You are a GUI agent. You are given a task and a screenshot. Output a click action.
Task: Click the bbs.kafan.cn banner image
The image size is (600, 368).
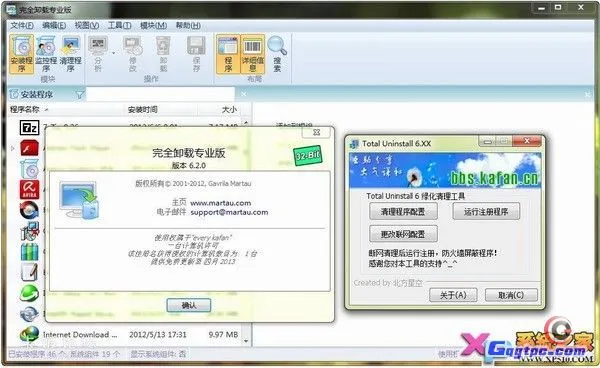(445, 170)
